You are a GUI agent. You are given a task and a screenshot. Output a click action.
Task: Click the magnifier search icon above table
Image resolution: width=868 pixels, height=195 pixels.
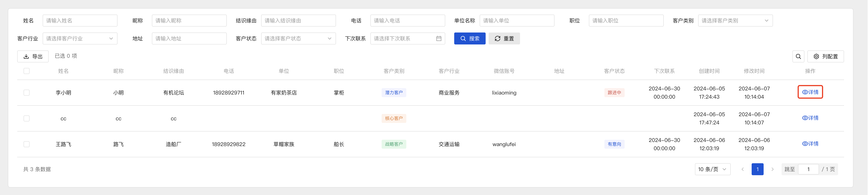[798, 56]
